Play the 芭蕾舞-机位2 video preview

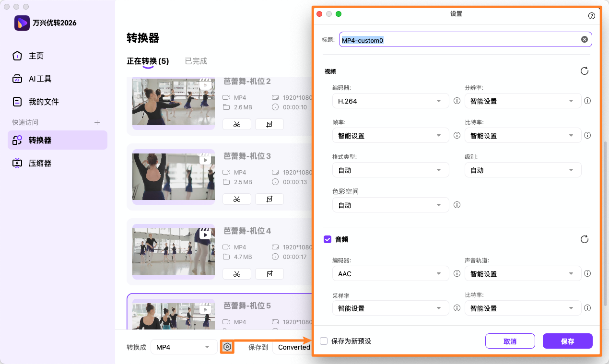tap(205, 85)
